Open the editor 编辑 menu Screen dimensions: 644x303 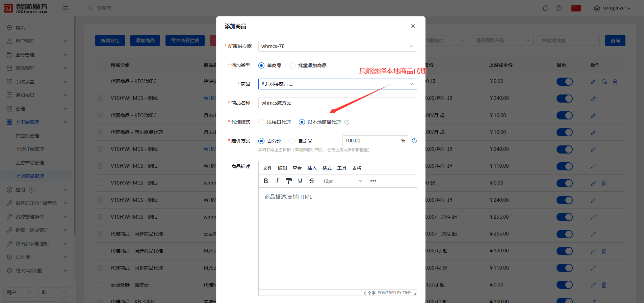(x=282, y=168)
